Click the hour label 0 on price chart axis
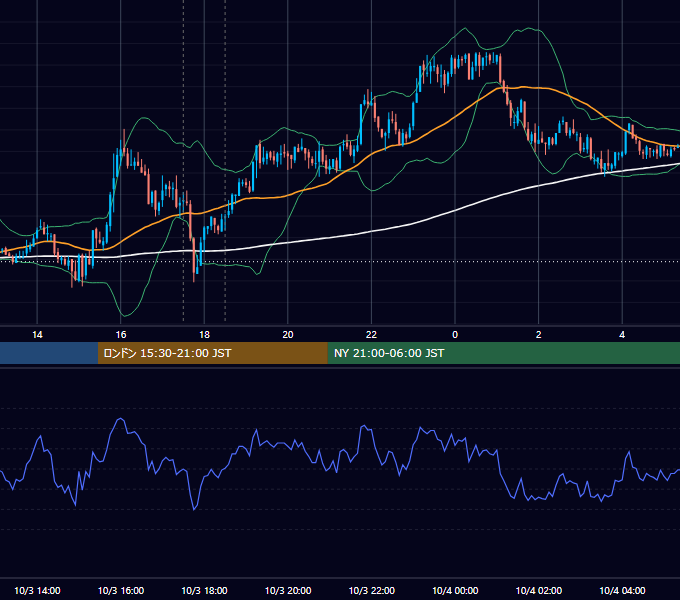This screenshot has height=600, width=680. point(455,335)
